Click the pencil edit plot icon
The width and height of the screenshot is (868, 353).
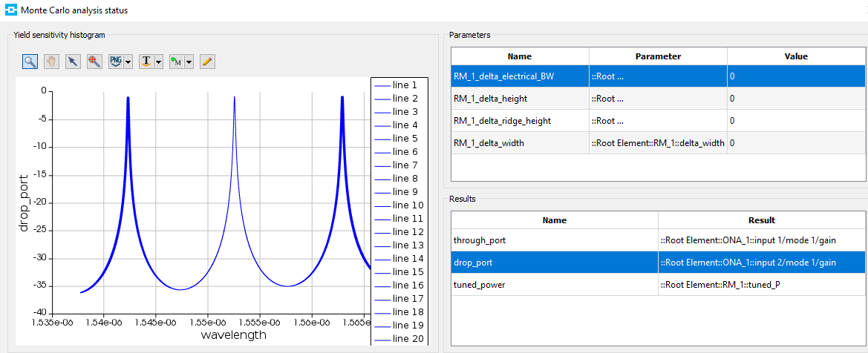point(207,62)
